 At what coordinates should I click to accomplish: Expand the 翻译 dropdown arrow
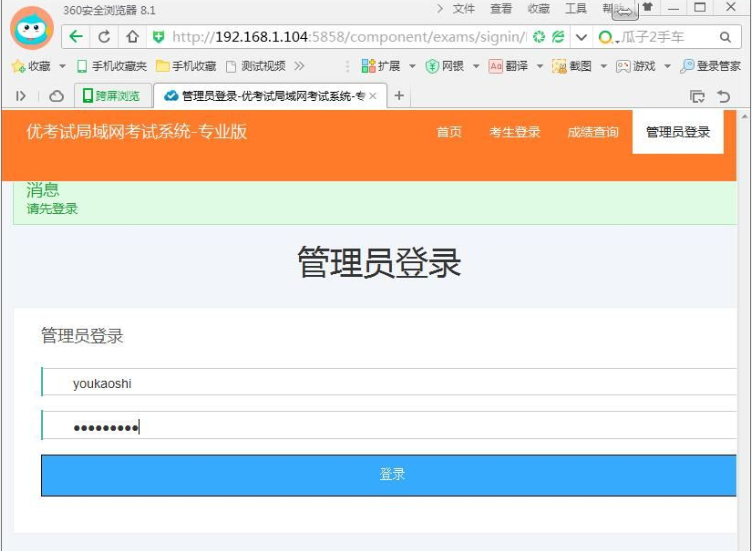coord(540,66)
